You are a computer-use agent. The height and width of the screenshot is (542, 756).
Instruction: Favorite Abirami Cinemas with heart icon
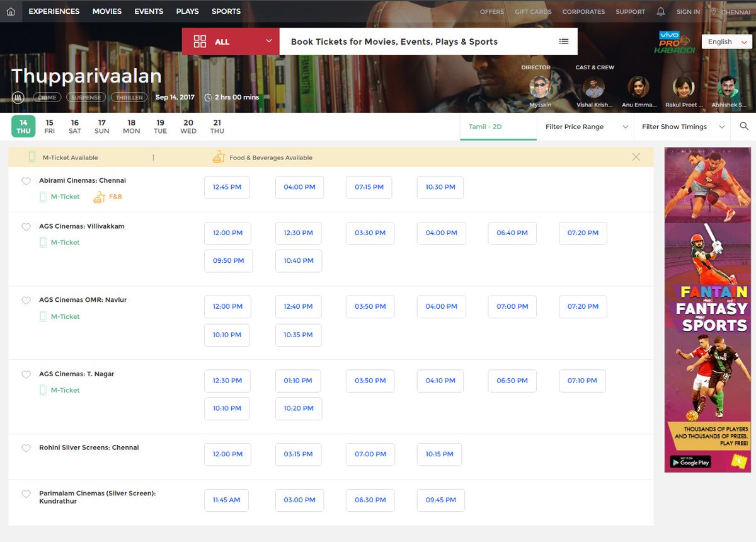pyautogui.click(x=26, y=181)
